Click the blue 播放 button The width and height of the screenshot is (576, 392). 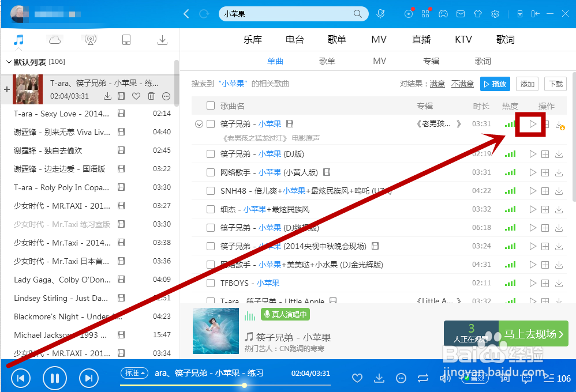tap(495, 84)
